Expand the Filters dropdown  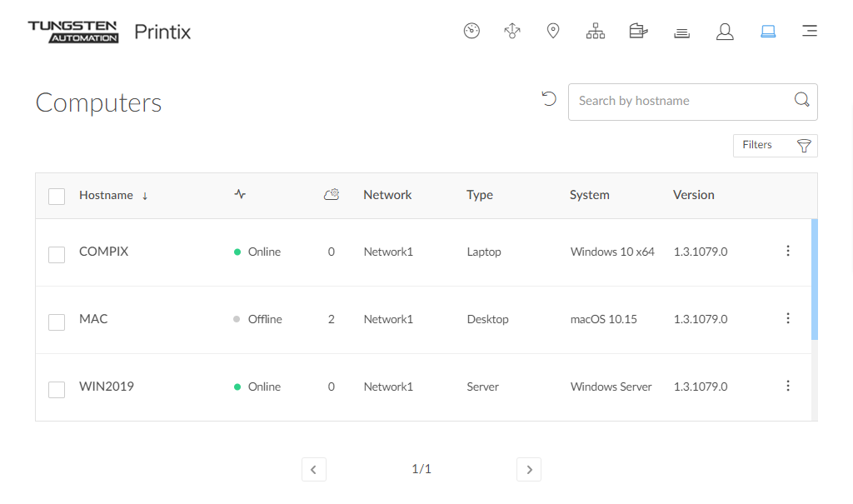tap(775, 146)
